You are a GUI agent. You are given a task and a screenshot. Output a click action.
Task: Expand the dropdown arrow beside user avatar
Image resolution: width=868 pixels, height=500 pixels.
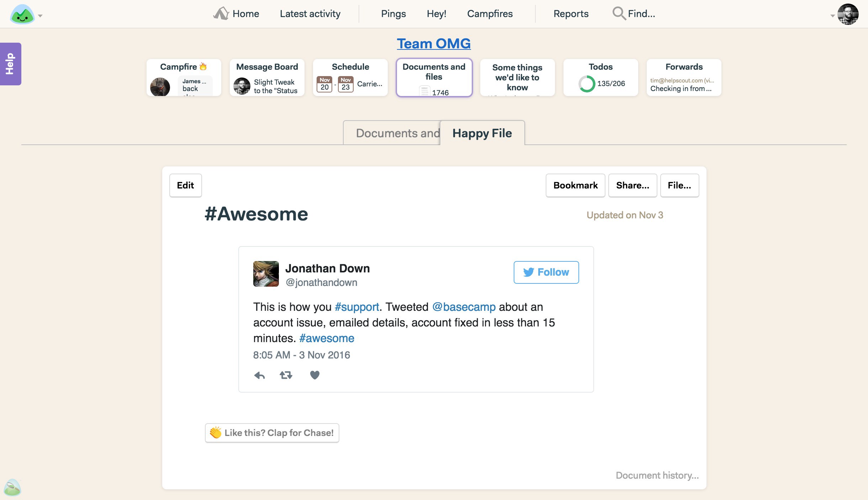coord(832,16)
